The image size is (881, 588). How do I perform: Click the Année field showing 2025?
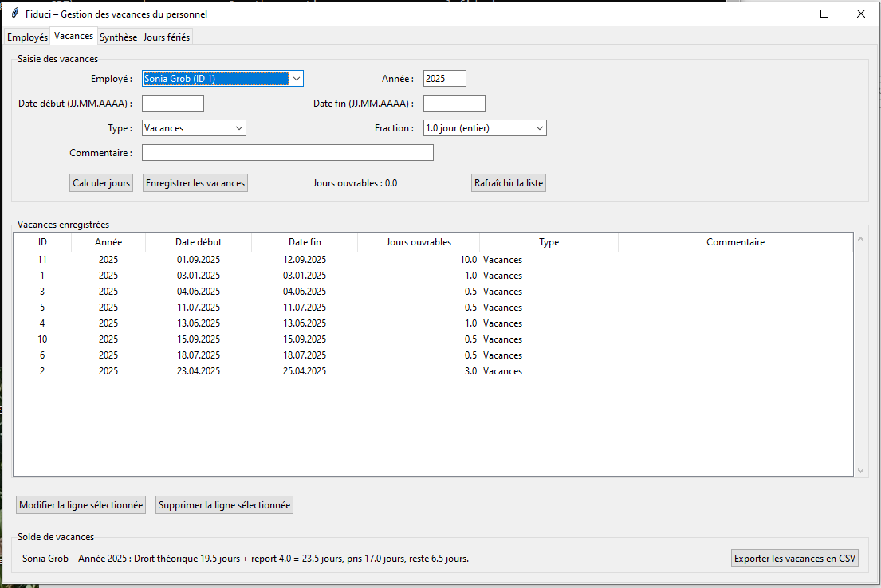(444, 79)
